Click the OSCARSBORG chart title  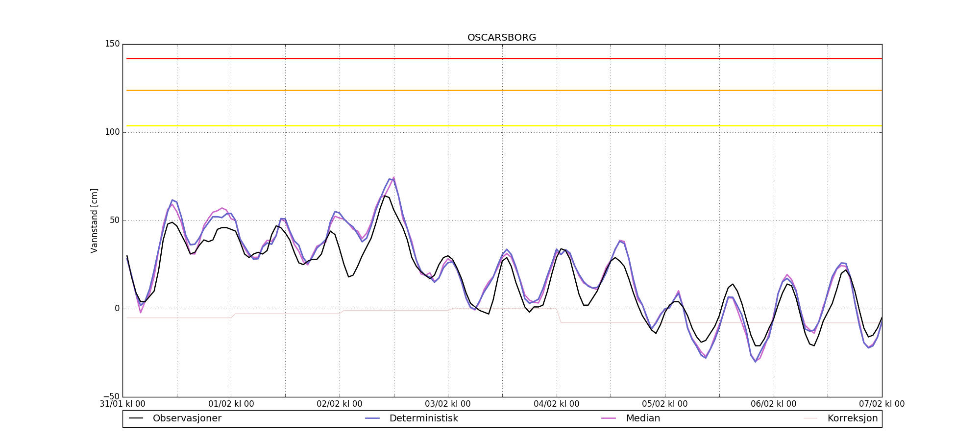[x=502, y=38]
